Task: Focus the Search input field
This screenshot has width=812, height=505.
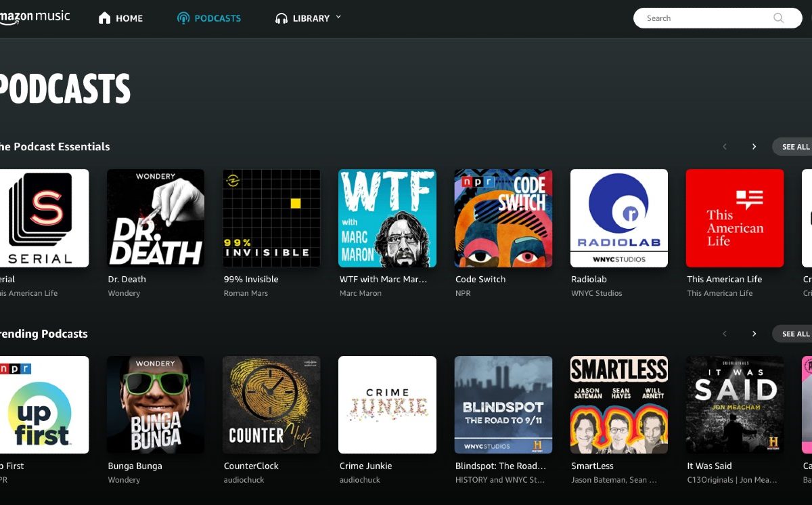Action: [704, 18]
